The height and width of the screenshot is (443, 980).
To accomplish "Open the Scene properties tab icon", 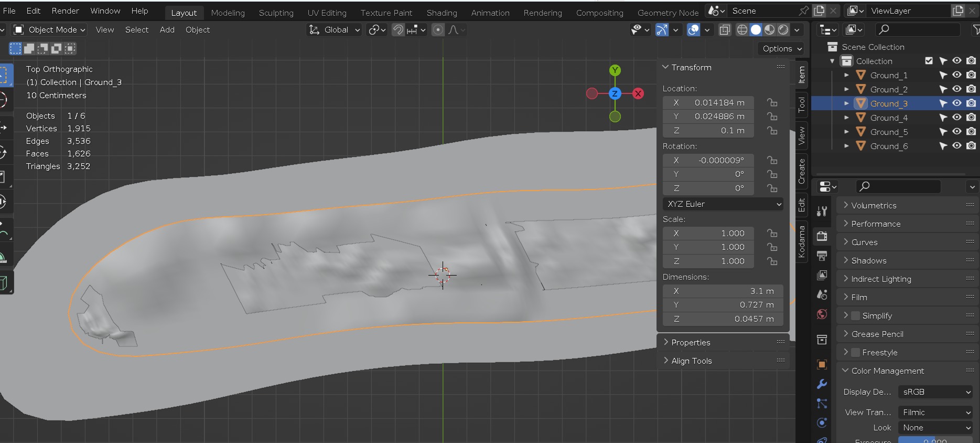I will pyautogui.click(x=822, y=294).
